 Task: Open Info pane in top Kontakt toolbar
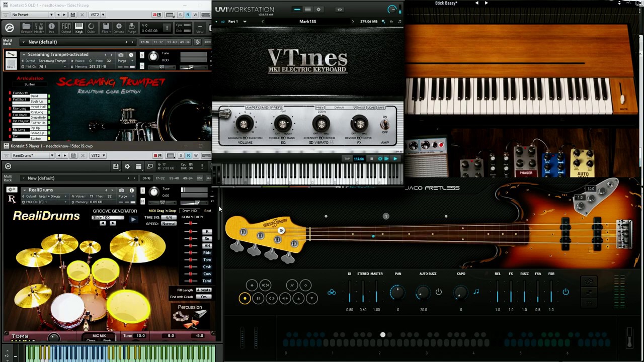point(52,28)
